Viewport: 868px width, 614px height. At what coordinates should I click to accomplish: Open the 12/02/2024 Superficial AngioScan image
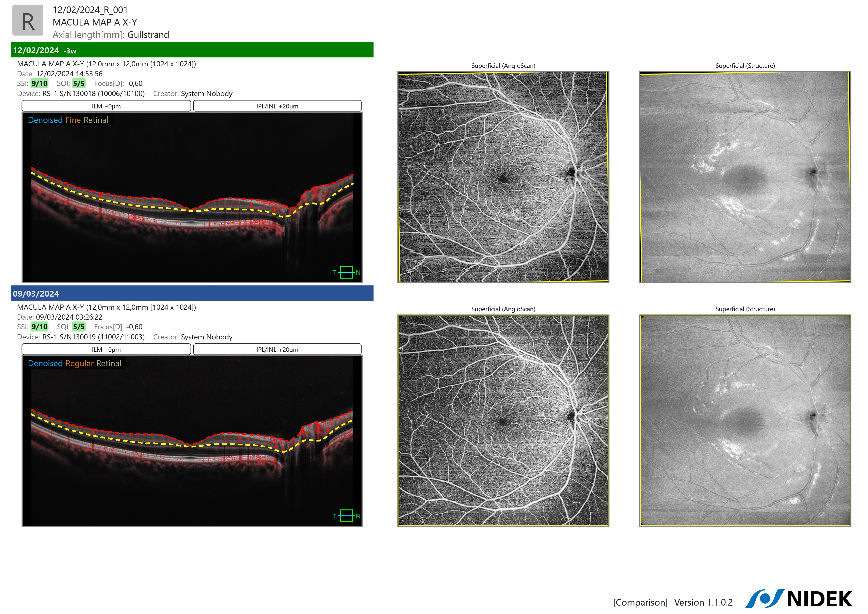[x=503, y=177]
